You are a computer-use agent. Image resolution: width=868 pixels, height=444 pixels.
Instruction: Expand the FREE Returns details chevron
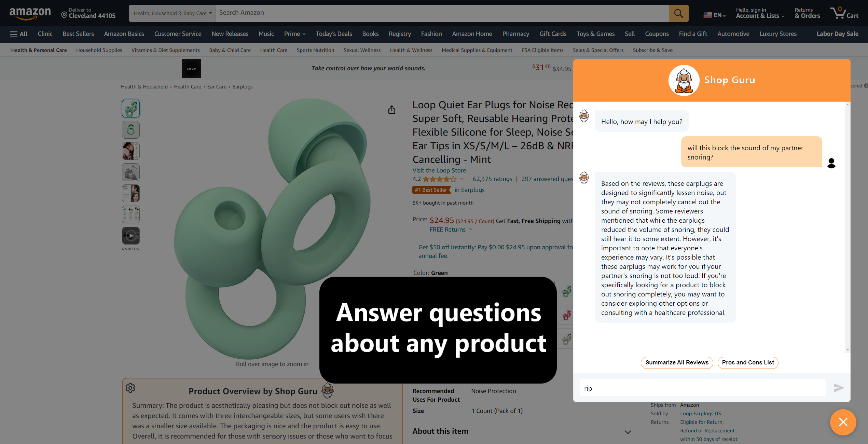coord(471,230)
